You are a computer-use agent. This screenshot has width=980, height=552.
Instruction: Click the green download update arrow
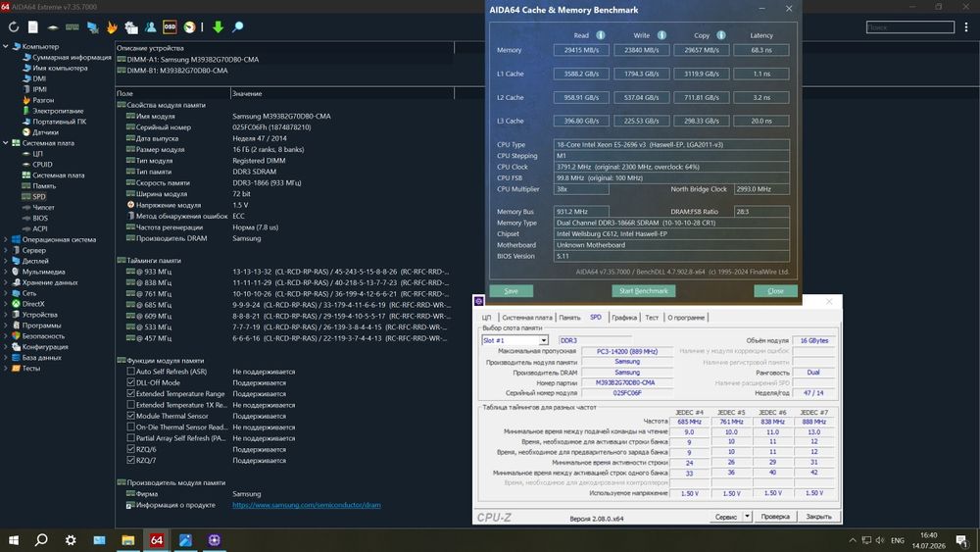tap(219, 26)
